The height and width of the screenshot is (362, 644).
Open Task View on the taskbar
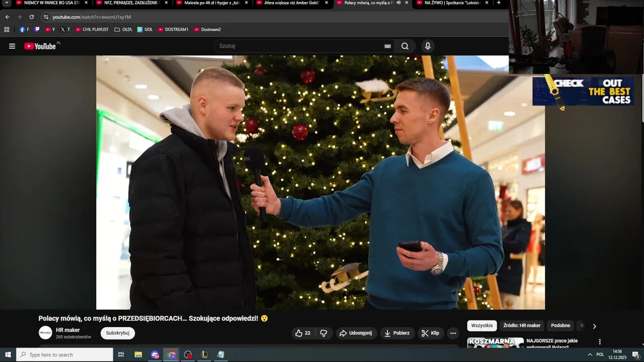click(x=121, y=354)
